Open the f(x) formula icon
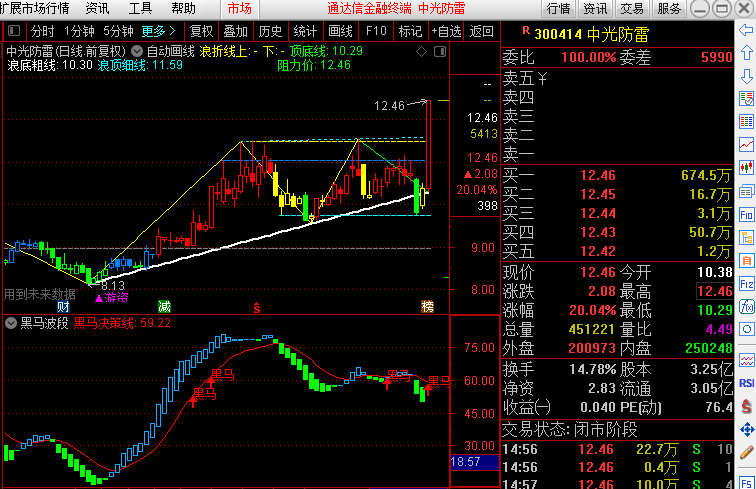 tap(746, 307)
